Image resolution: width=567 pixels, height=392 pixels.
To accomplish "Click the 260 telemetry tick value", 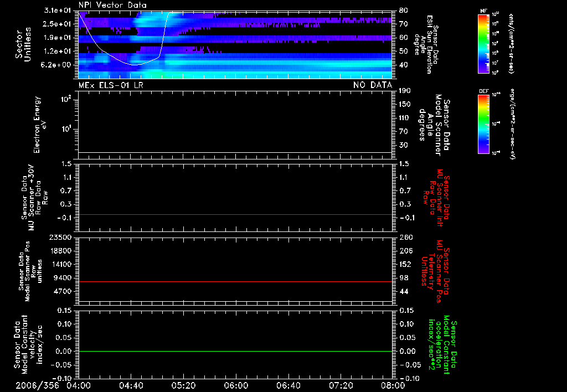I will pyautogui.click(x=406, y=238).
